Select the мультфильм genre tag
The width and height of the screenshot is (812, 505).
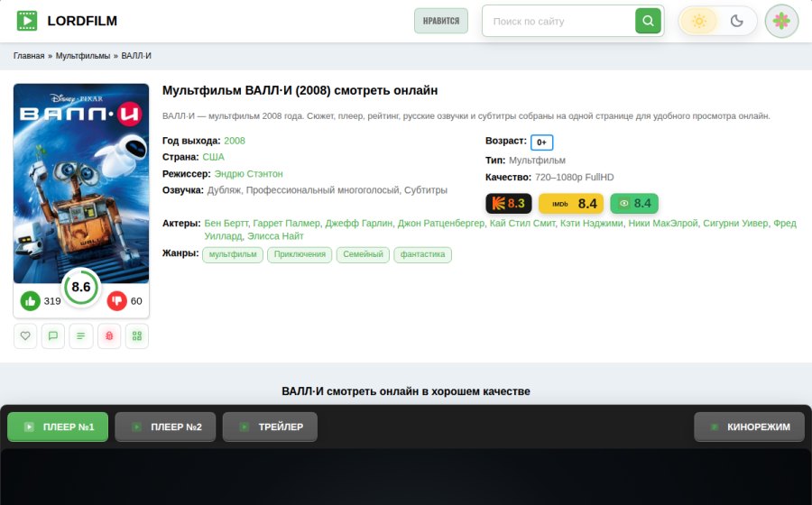233,254
